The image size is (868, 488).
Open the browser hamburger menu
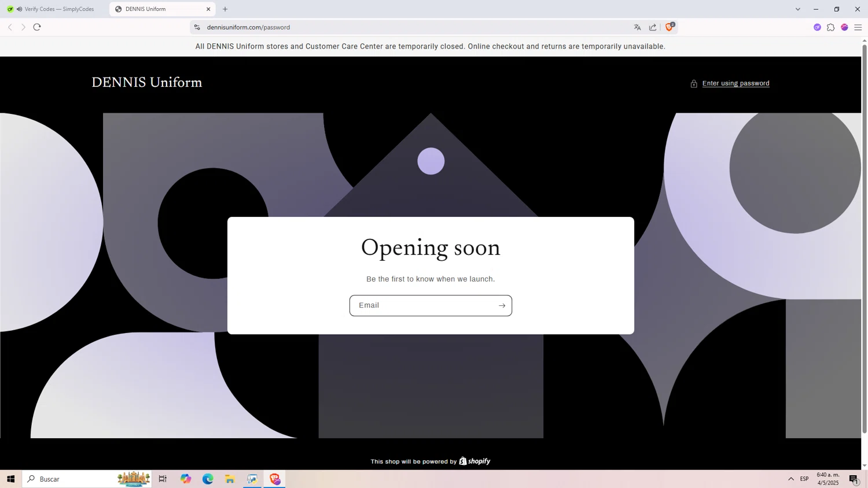pos(858,27)
